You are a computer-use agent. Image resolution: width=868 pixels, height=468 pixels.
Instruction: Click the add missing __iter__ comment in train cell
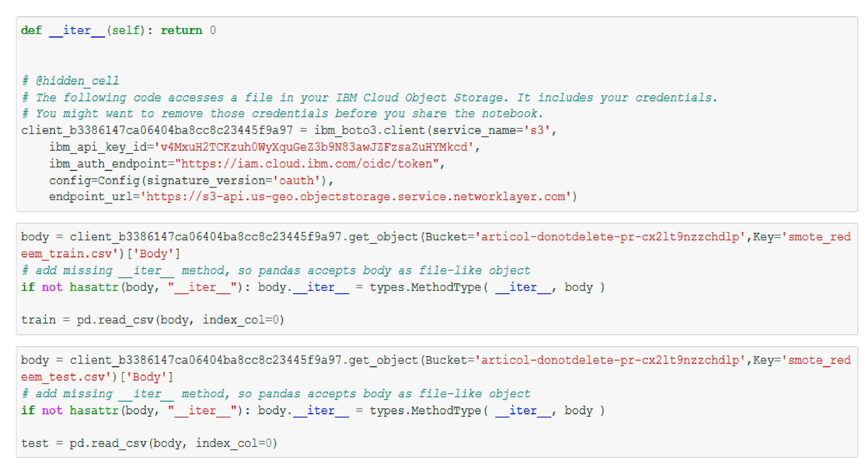tap(276, 270)
